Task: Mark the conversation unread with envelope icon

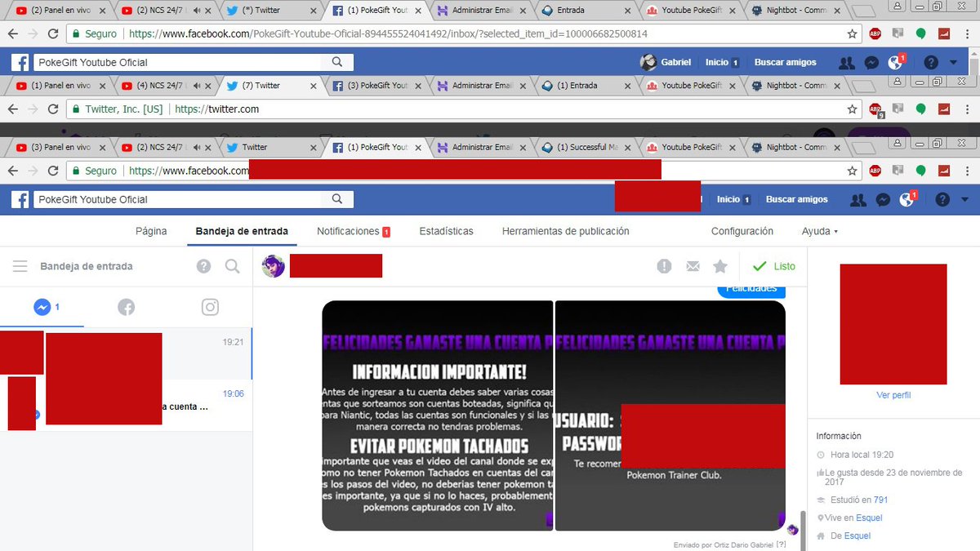Action: coord(693,266)
